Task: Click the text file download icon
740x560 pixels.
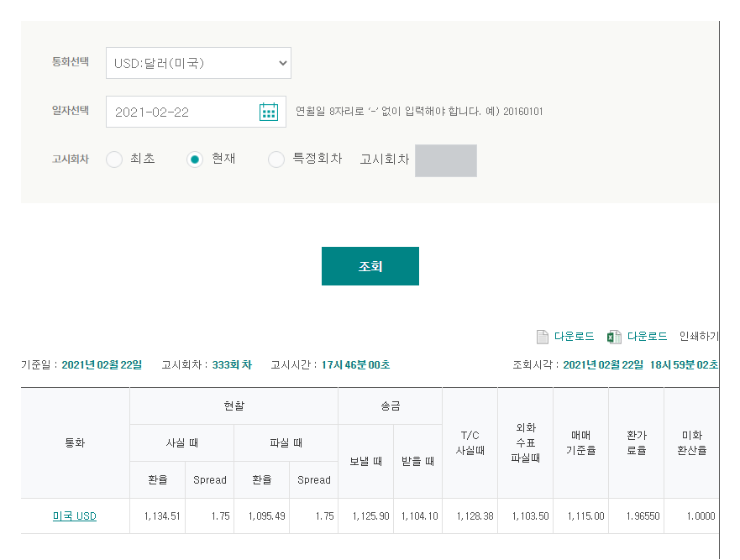Action: tap(543, 337)
